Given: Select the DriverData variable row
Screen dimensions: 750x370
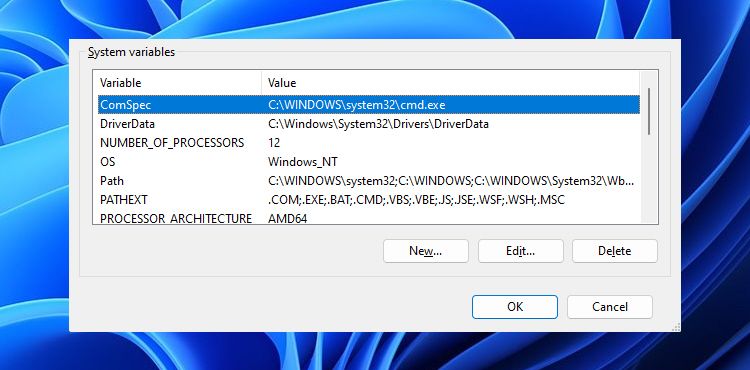Looking at the screenshot, I should tap(369, 124).
